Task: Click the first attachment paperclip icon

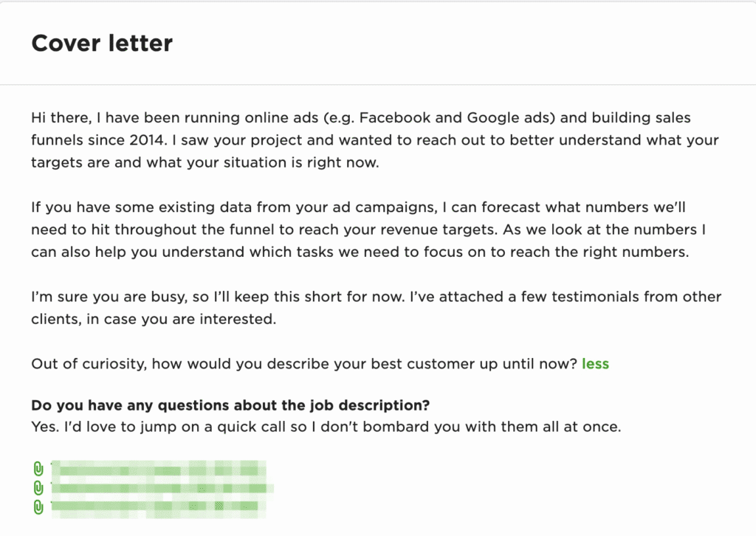Action: [x=38, y=469]
